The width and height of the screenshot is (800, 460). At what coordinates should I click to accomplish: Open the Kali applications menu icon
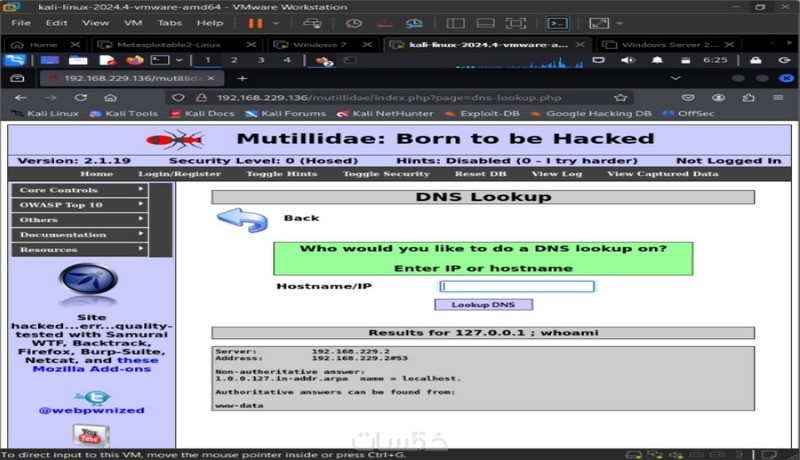coord(15,61)
